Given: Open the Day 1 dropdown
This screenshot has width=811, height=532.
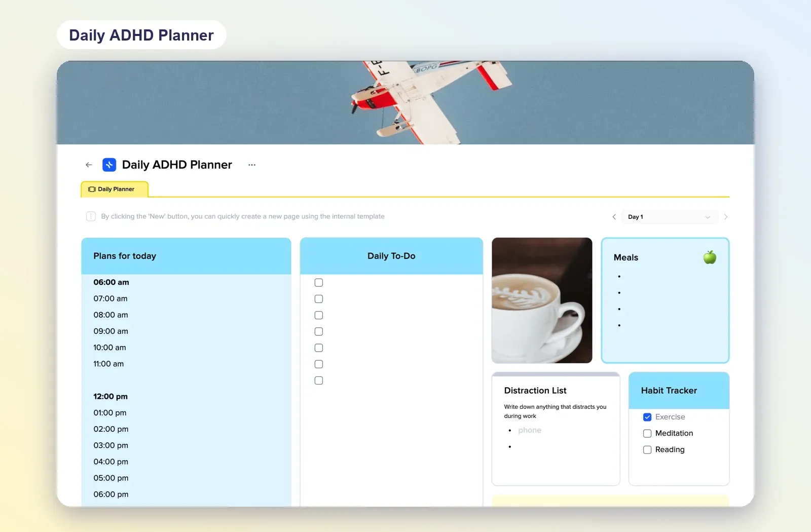Looking at the screenshot, I should 670,217.
